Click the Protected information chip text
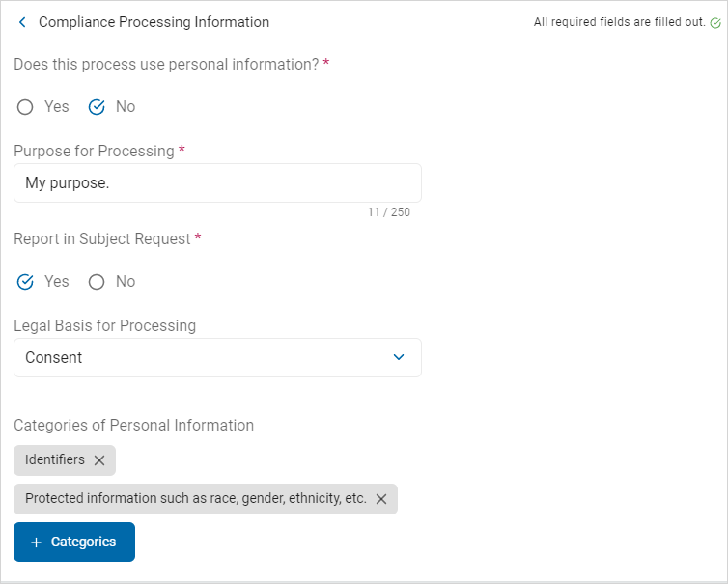 coord(195,499)
